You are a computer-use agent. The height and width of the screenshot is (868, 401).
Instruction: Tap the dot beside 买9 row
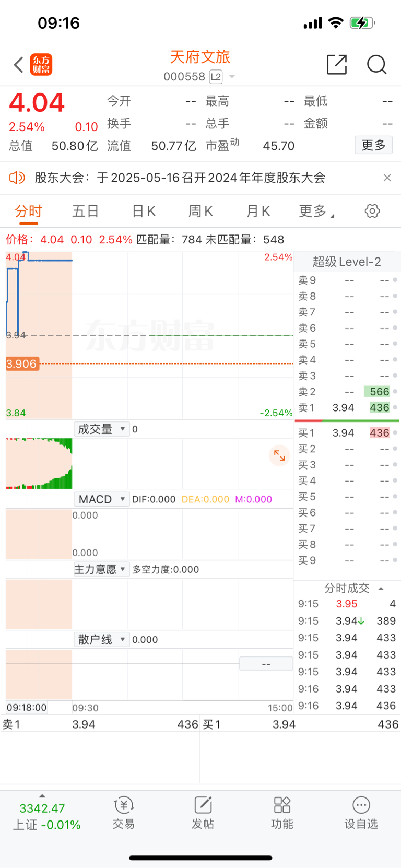pos(395,560)
